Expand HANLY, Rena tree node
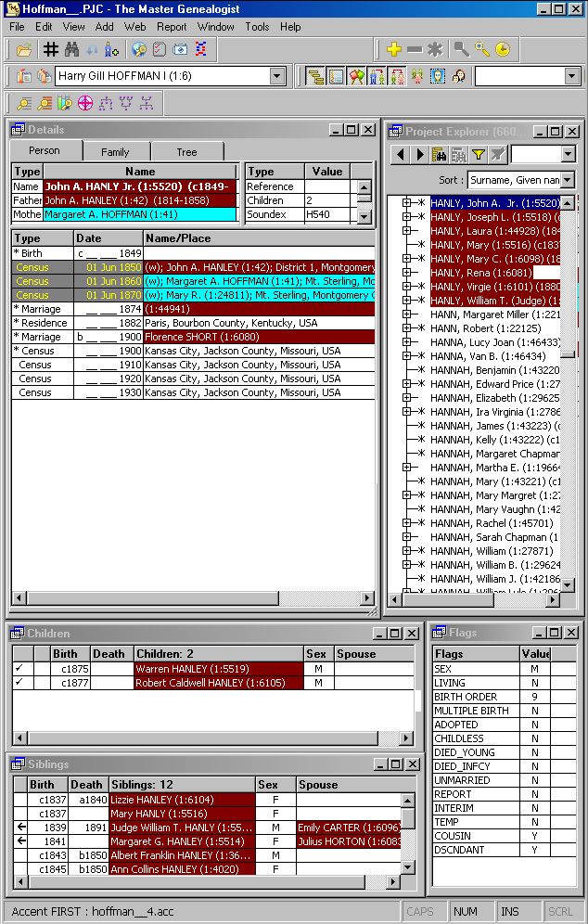This screenshot has height=924, width=588. [406, 272]
